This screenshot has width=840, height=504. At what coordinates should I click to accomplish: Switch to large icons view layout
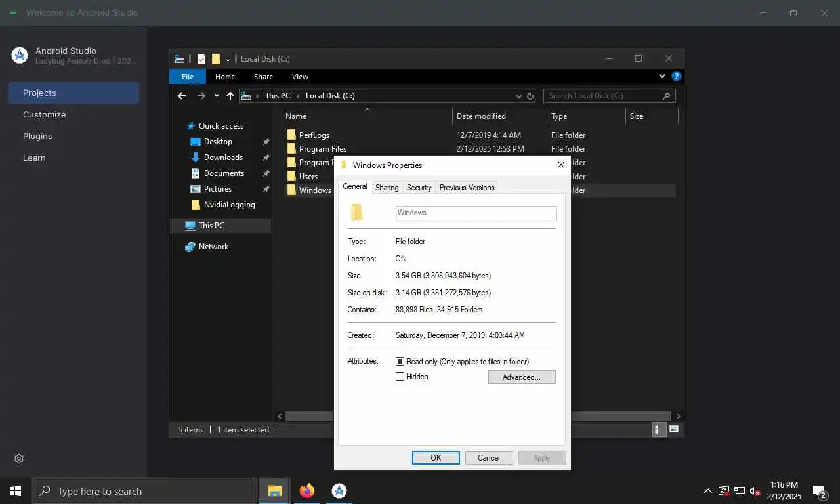click(673, 430)
